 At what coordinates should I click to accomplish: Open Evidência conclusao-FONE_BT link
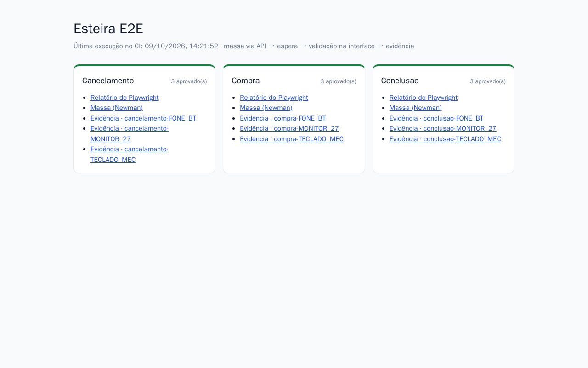(436, 118)
